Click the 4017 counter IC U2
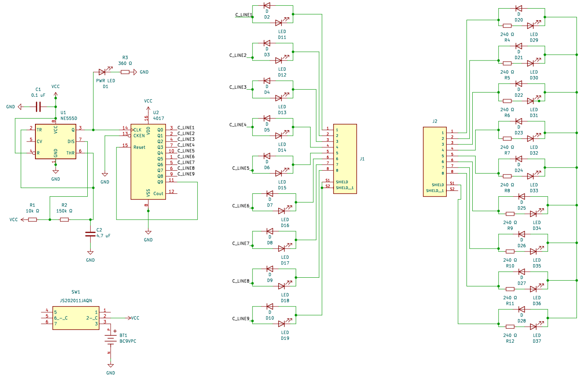The image size is (588, 381). coord(148,162)
